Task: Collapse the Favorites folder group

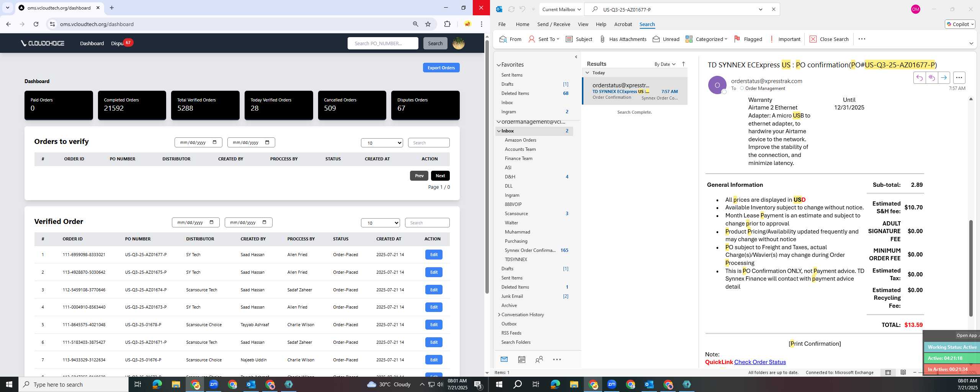Action: [499, 65]
